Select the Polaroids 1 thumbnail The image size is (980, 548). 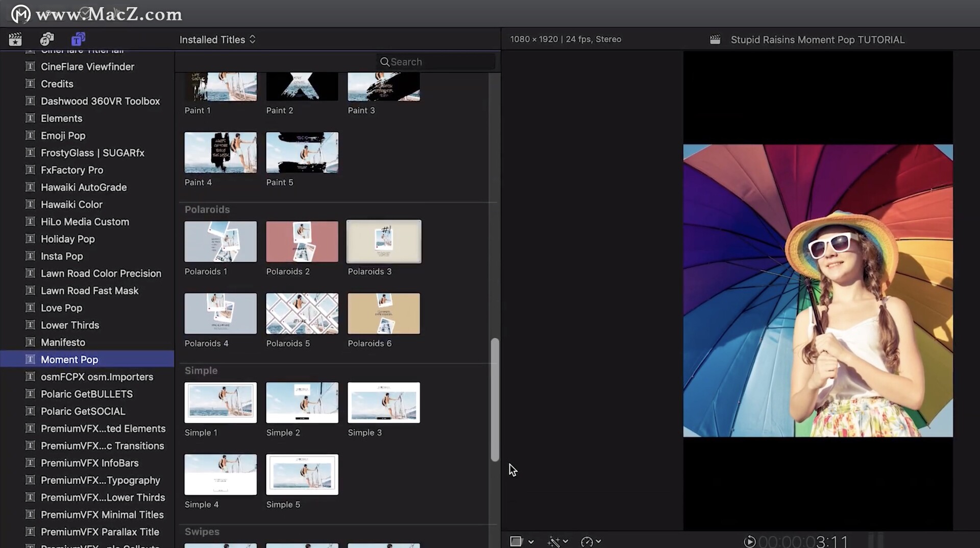tap(220, 242)
